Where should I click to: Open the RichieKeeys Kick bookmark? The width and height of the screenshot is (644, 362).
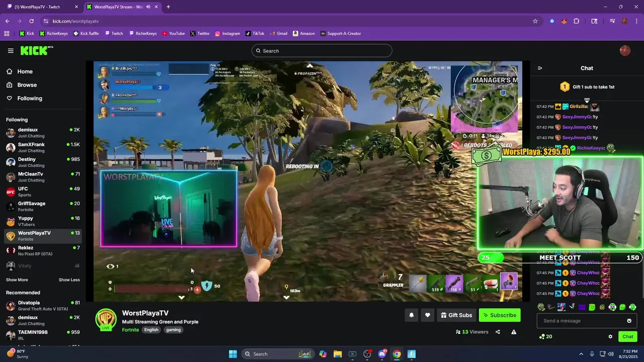point(54,34)
